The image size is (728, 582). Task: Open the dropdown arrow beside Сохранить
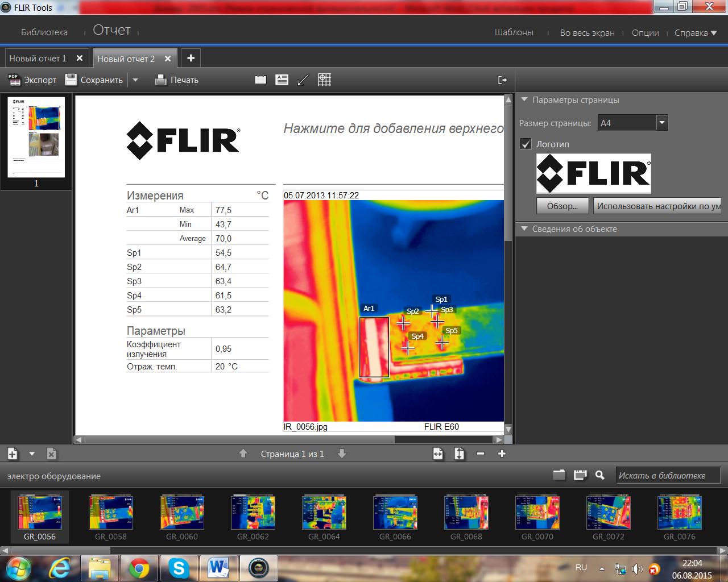click(x=135, y=80)
